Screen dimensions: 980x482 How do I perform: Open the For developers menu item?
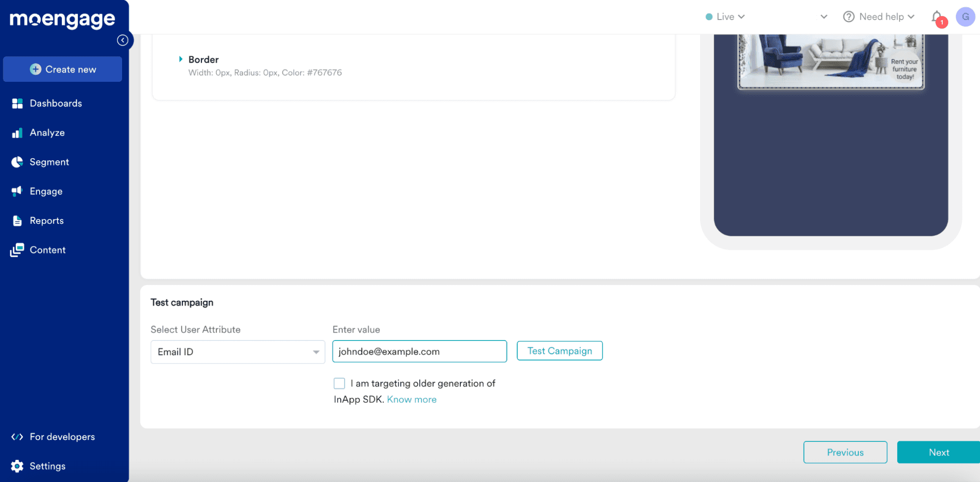click(x=62, y=436)
